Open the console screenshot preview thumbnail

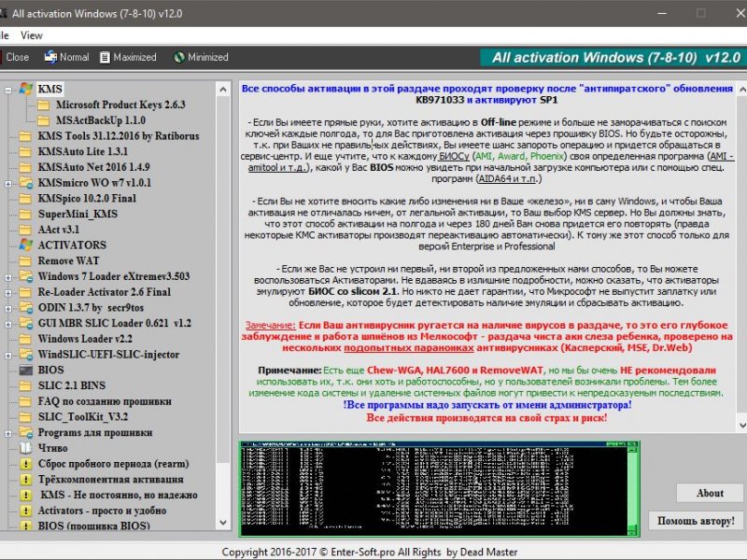coord(439,489)
